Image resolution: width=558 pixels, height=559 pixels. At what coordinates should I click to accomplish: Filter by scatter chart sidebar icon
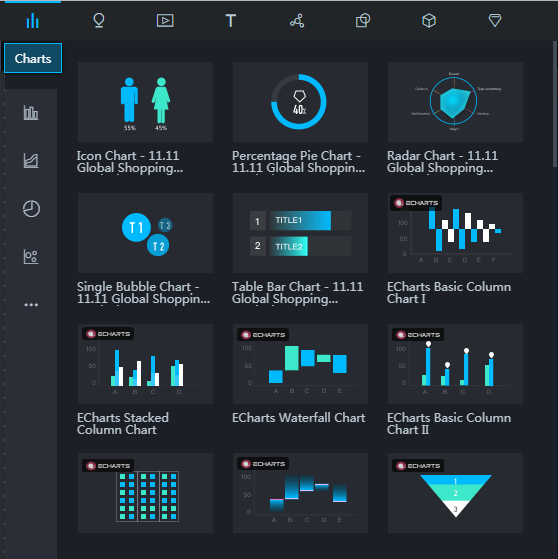[x=31, y=257]
